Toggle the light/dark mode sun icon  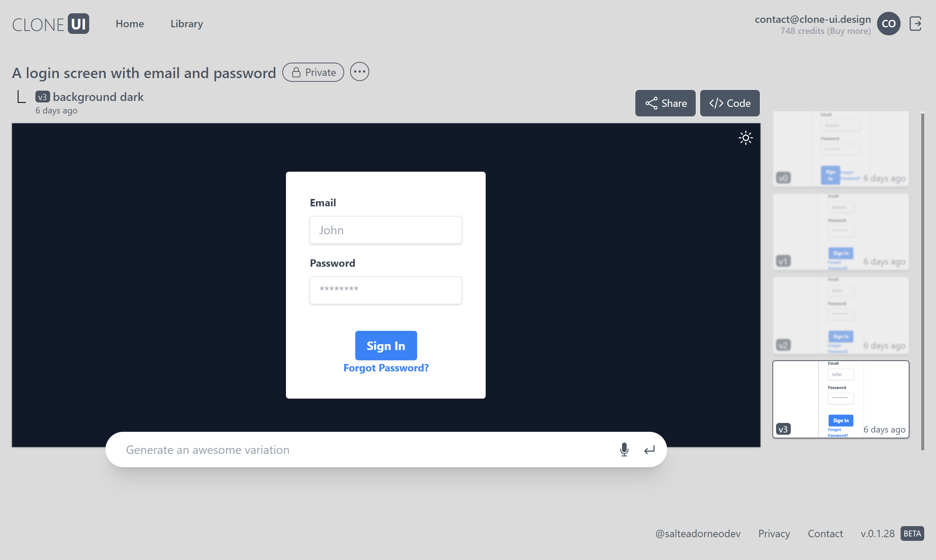tap(745, 138)
